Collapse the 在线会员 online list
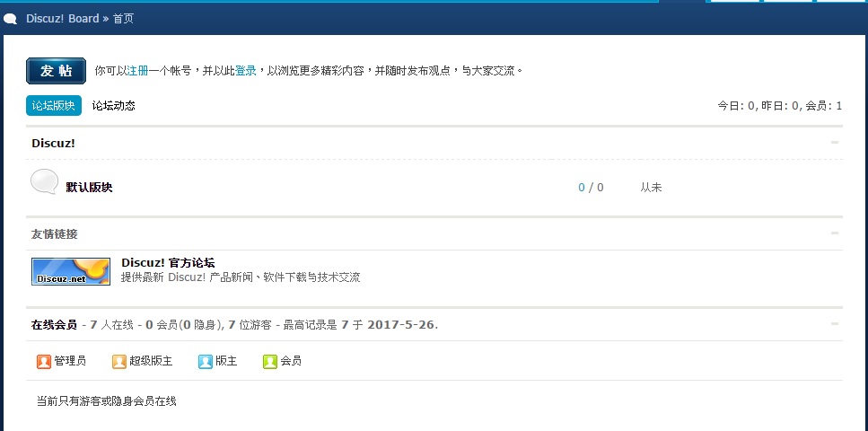 pos(835,324)
